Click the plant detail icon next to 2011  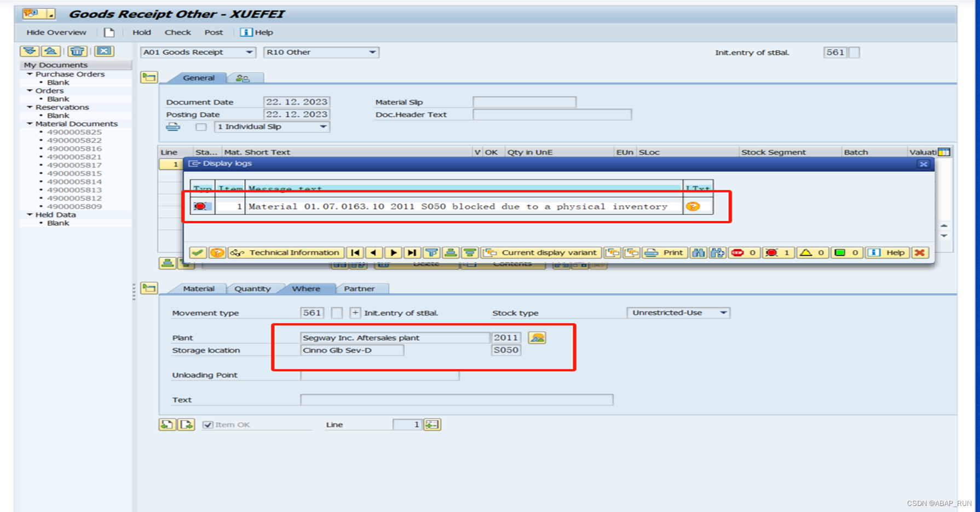click(537, 338)
